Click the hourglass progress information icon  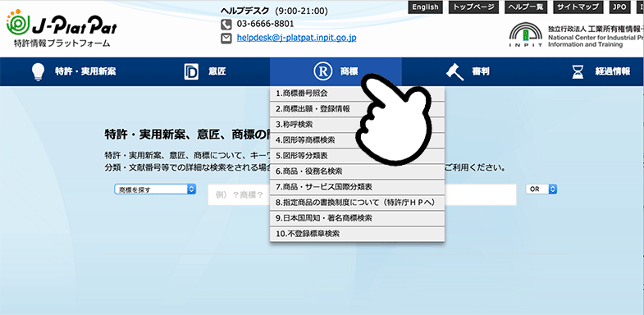578,72
